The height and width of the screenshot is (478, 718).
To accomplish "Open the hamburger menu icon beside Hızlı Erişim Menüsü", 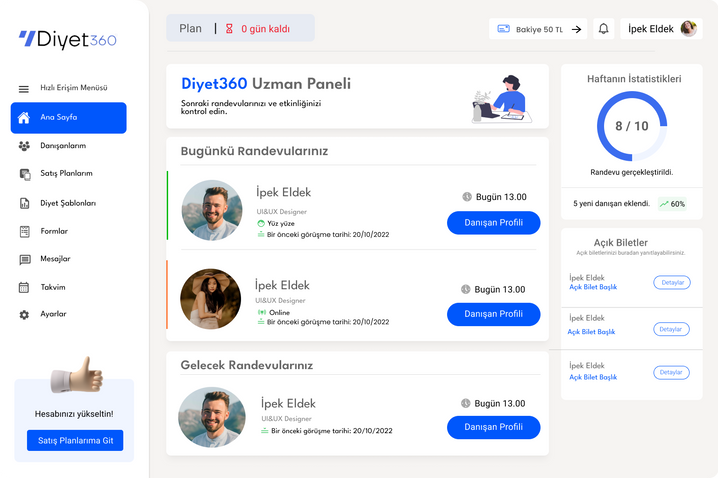I will [24, 89].
